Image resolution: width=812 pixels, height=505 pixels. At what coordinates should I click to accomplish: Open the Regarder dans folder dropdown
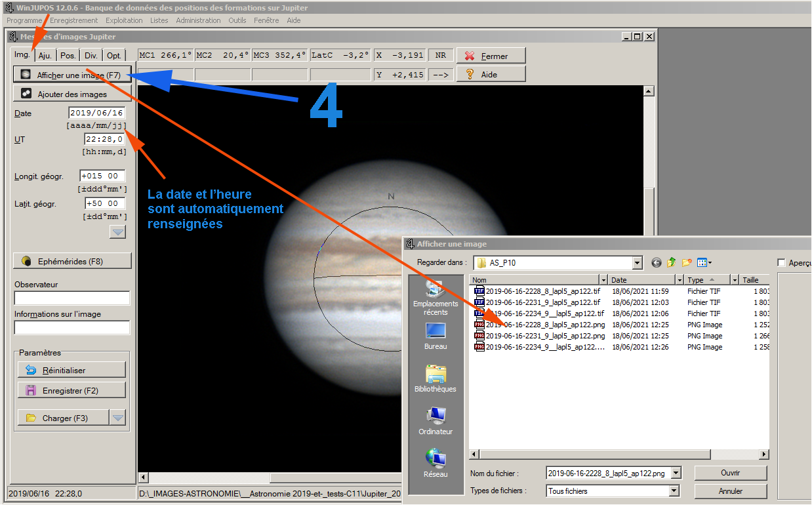coord(637,263)
